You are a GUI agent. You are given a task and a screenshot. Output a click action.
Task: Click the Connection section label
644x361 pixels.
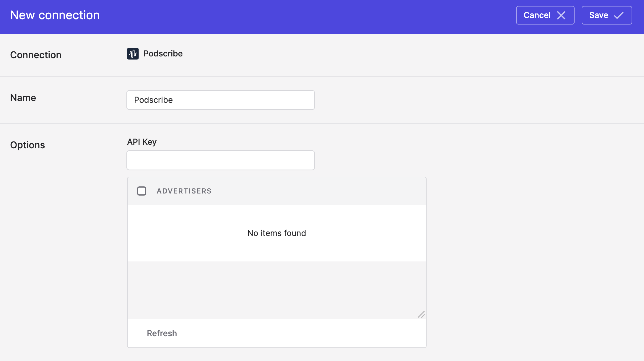click(x=36, y=55)
